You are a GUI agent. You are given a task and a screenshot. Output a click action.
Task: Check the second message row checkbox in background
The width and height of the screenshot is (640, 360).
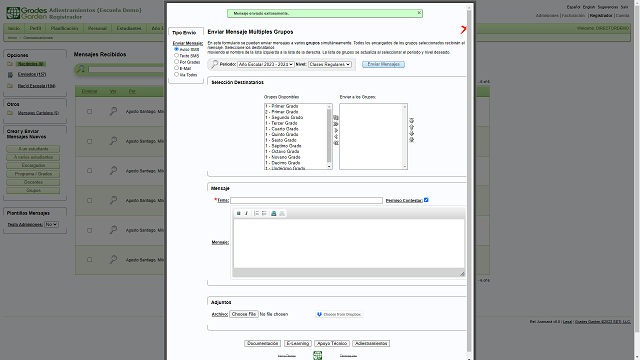89,141
